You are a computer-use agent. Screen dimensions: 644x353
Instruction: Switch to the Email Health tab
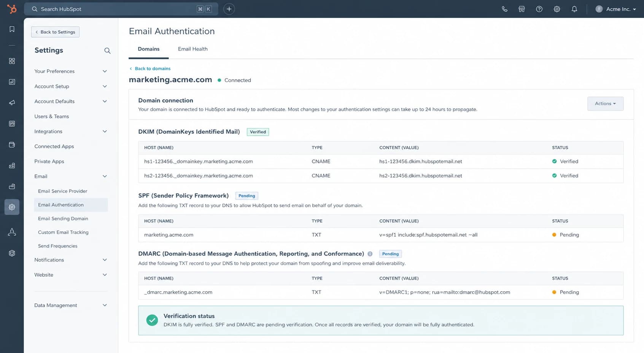click(193, 49)
